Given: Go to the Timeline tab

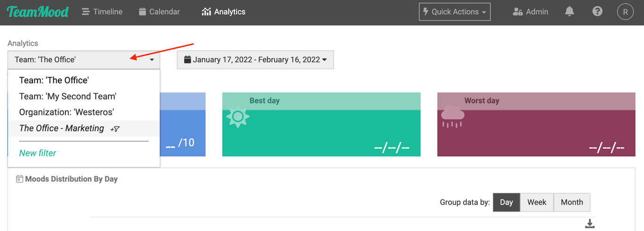Looking at the screenshot, I should 102,12.
